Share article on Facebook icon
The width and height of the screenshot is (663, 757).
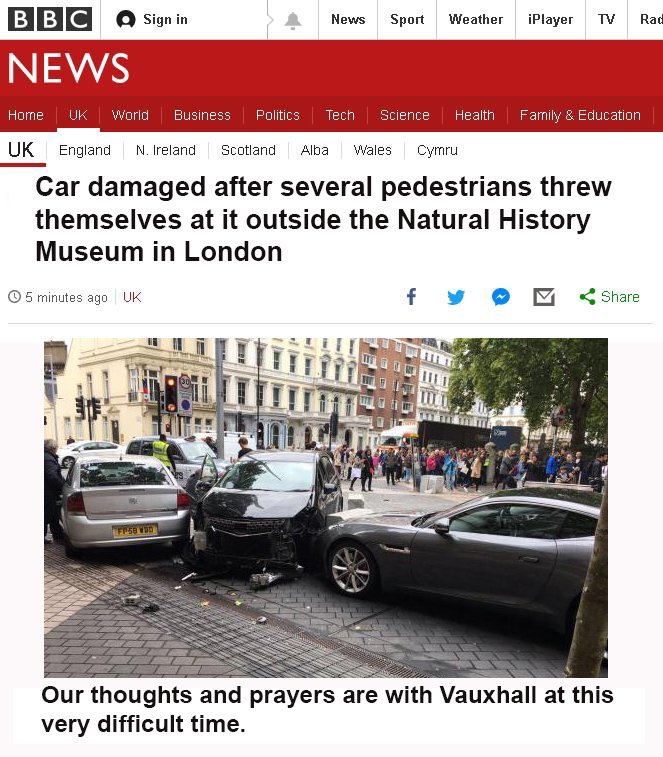411,296
